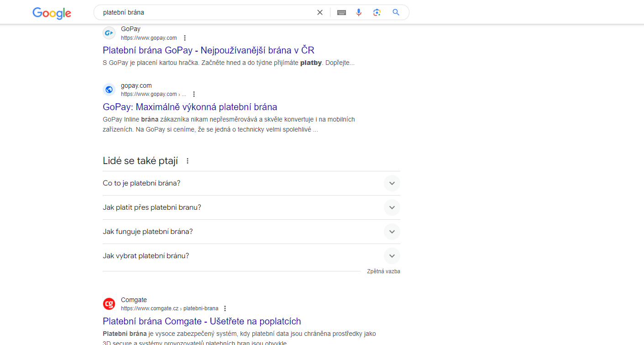Image resolution: width=644 pixels, height=345 pixels.
Task: Open three-dot menu beside https://www.gopay.com
Action: pyautogui.click(x=185, y=38)
